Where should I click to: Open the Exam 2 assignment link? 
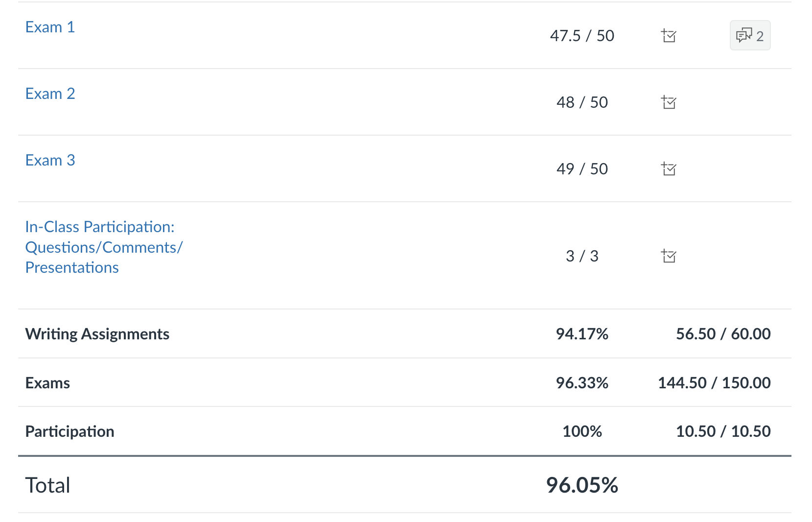(x=50, y=94)
